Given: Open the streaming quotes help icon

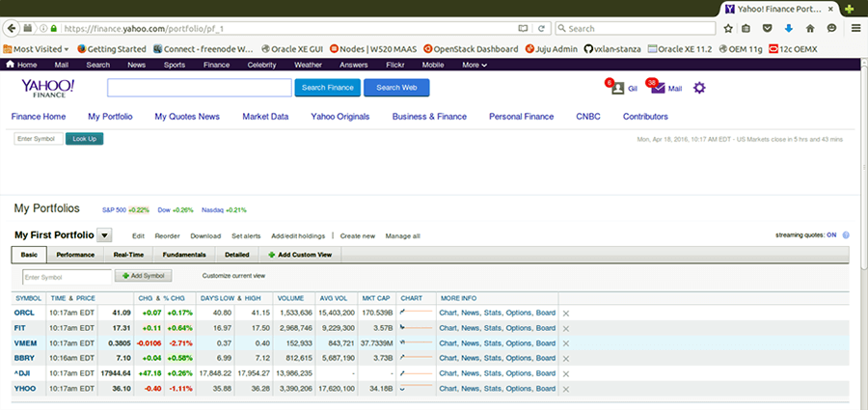Looking at the screenshot, I should [846, 235].
